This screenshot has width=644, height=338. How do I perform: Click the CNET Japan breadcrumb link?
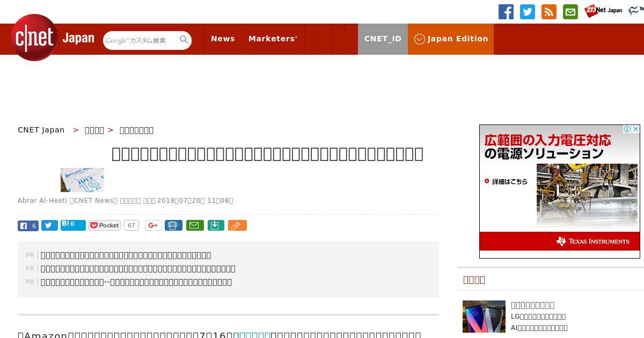click(x=41, y=130)
